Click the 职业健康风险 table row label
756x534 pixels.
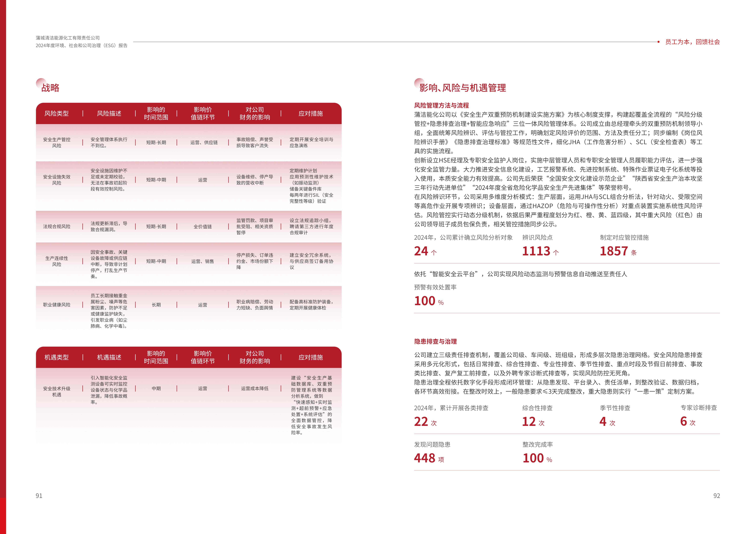(57, 305)
